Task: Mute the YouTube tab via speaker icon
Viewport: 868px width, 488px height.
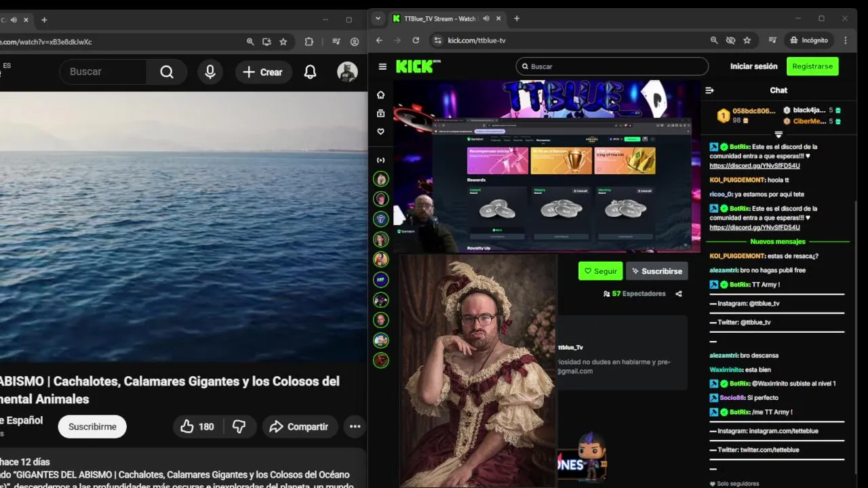Action: (14, 20)
